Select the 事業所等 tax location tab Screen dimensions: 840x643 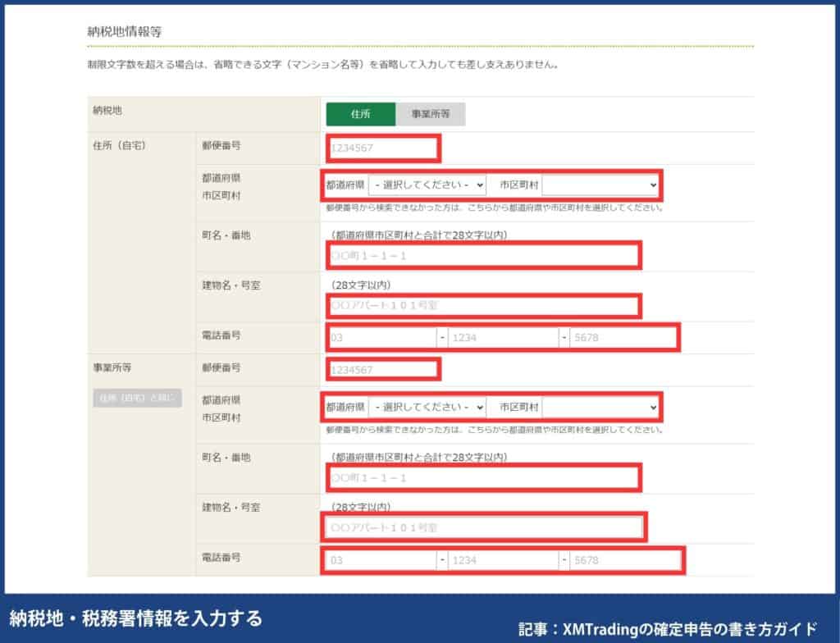[430, 114]
